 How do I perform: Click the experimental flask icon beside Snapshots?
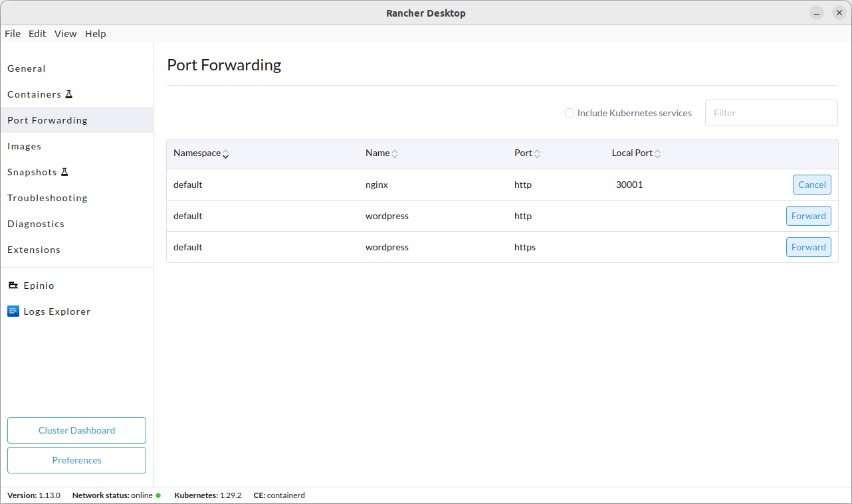tap(64, 172)
